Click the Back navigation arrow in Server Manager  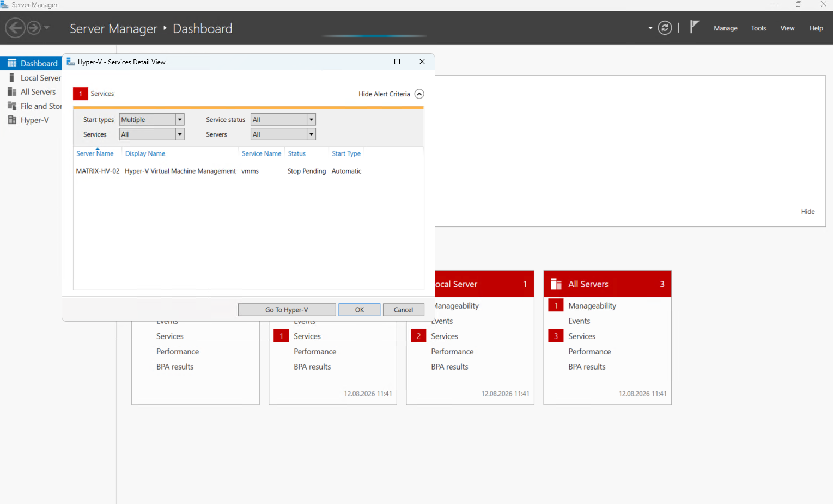(15, 28)
